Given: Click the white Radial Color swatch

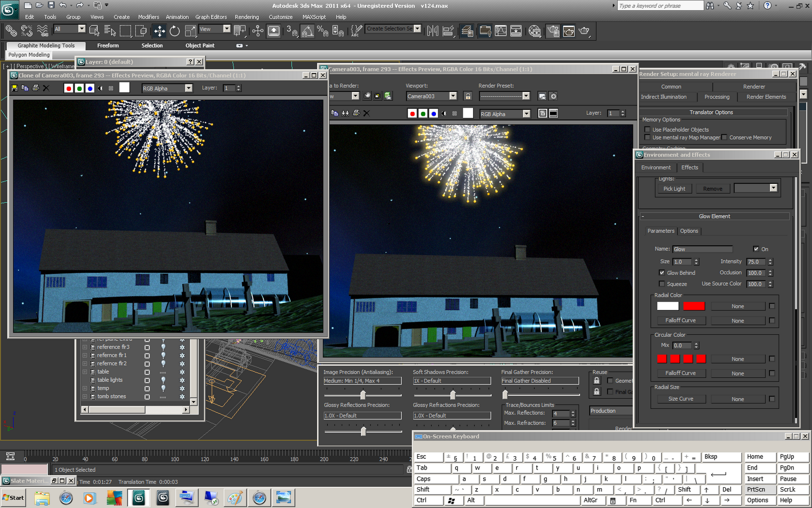Looking at the screenshot, I should 667,306.
